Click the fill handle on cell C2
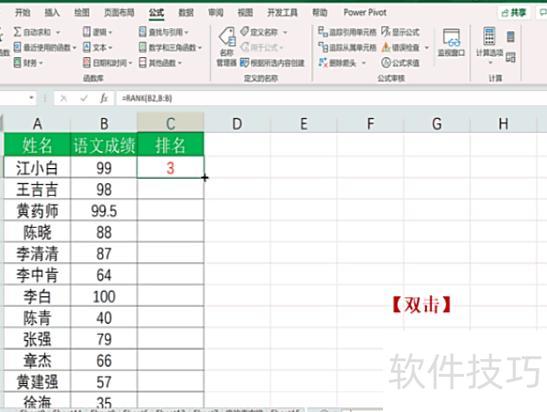 (x=204, y=178)
